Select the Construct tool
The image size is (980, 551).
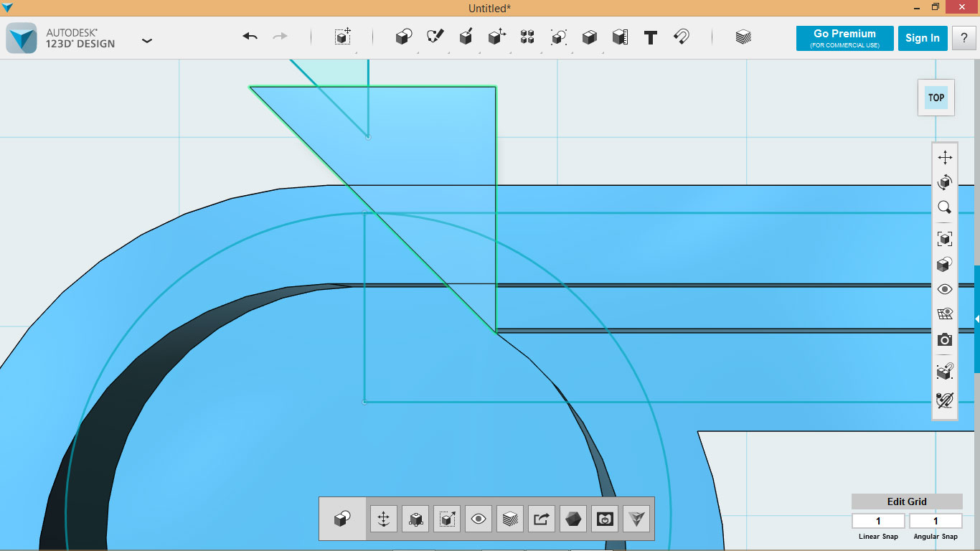point(466,37)
